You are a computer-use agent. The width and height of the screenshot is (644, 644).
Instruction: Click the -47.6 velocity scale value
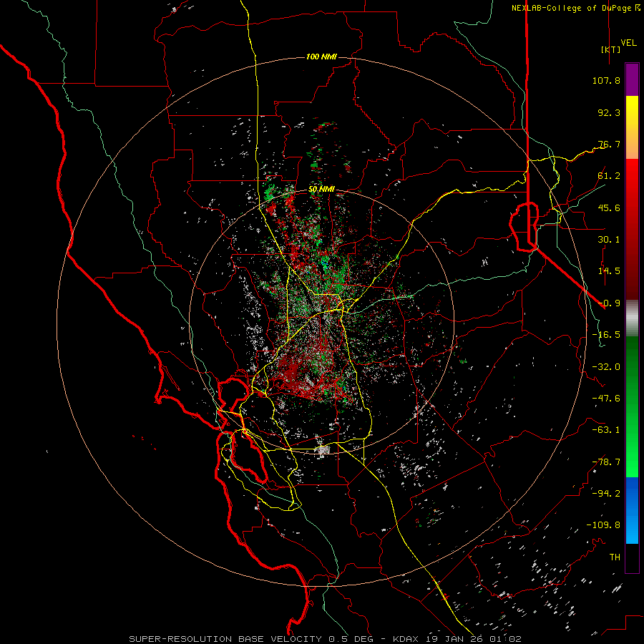tap(606, 399)
